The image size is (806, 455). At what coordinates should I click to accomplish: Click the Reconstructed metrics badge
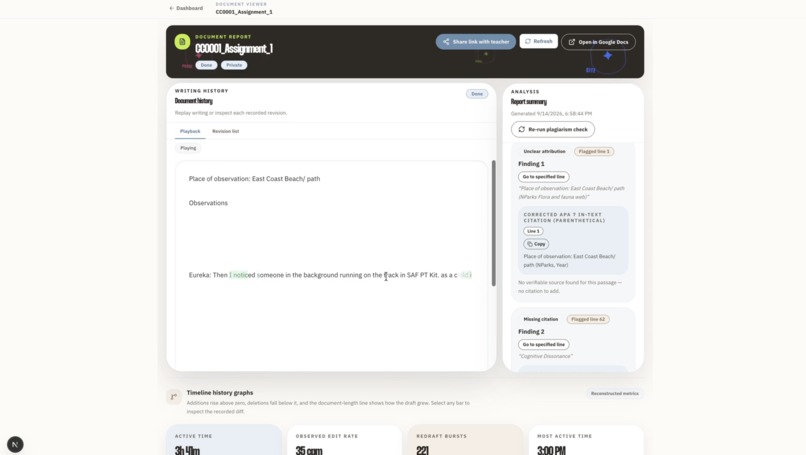pos(614,394)
